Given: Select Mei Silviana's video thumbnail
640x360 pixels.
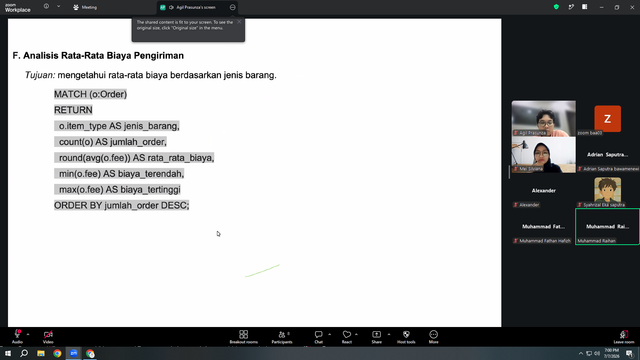Looking at the screenshot, I should point(543,155).
